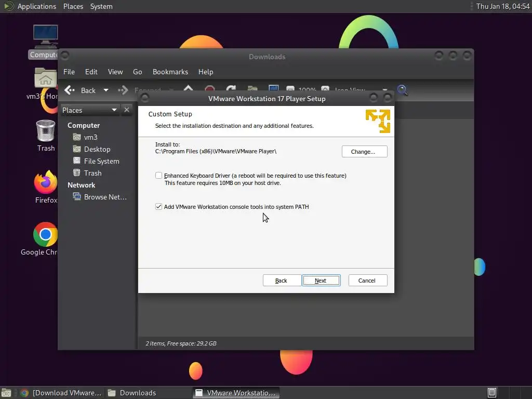Click the Downloads window titlebar menu button

[x=65, y=55]
